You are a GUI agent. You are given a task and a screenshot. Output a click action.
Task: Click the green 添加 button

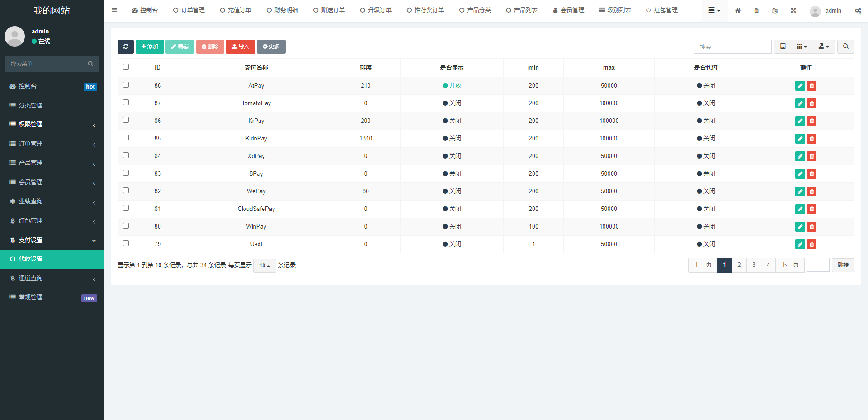(x=150, y=47)
